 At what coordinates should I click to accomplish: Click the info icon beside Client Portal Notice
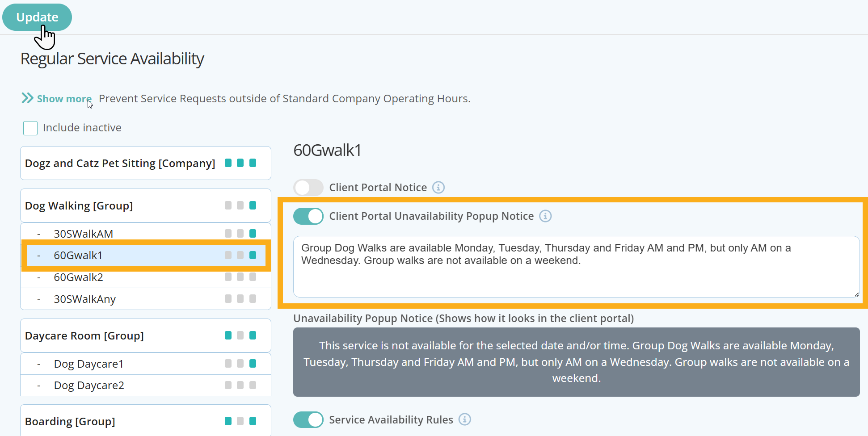[x=438, y=187]
